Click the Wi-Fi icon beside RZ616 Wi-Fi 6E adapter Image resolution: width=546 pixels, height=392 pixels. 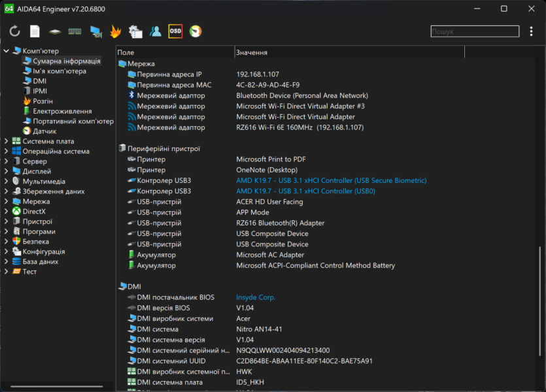131,127
